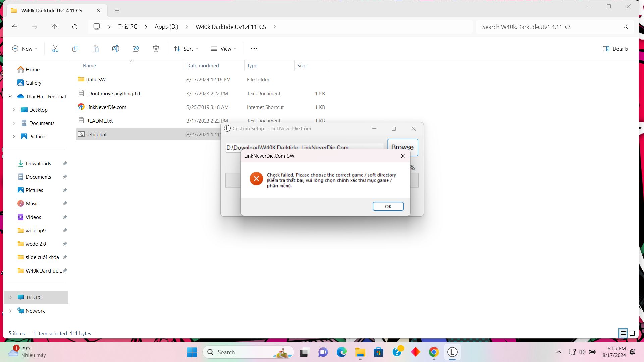
Task: Click the Browse button in Custom Setup
Action: coord(402,147)
